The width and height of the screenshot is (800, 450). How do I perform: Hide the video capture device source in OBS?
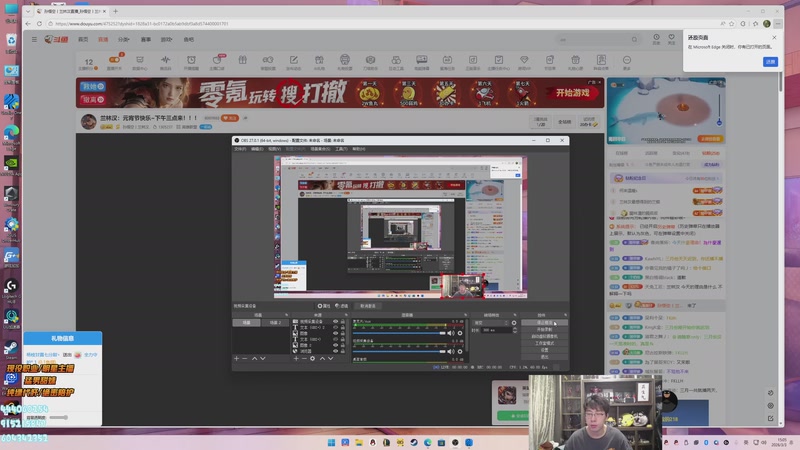tap(336, 321)
